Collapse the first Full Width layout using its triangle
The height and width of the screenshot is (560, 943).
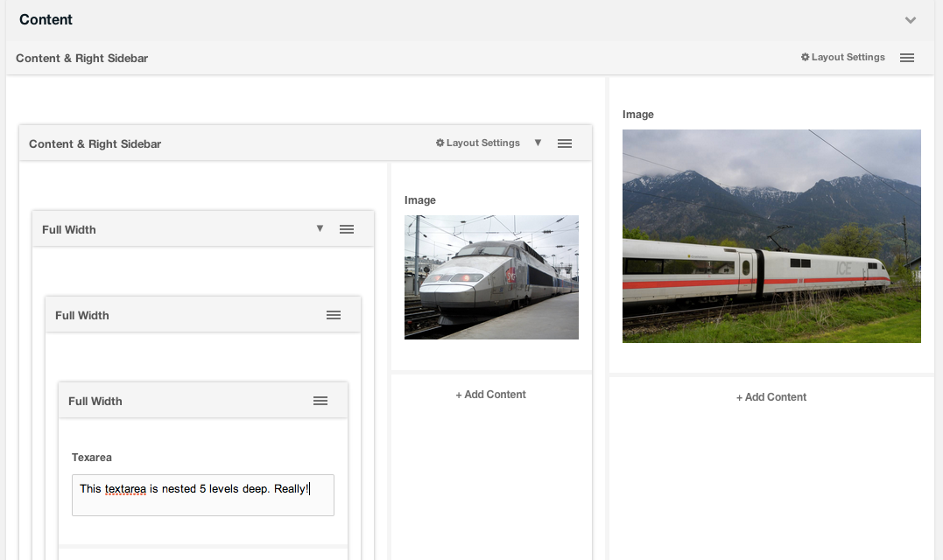(320, 229)
